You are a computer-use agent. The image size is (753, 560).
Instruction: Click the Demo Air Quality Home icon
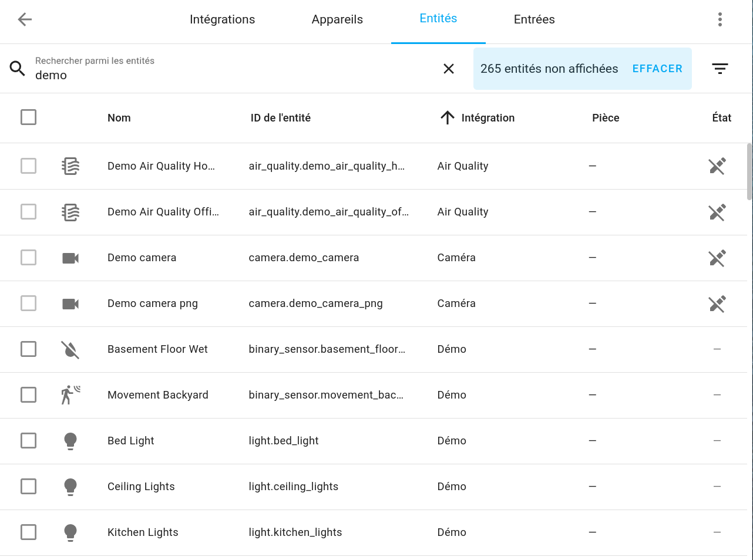click(x=70, y=166)
